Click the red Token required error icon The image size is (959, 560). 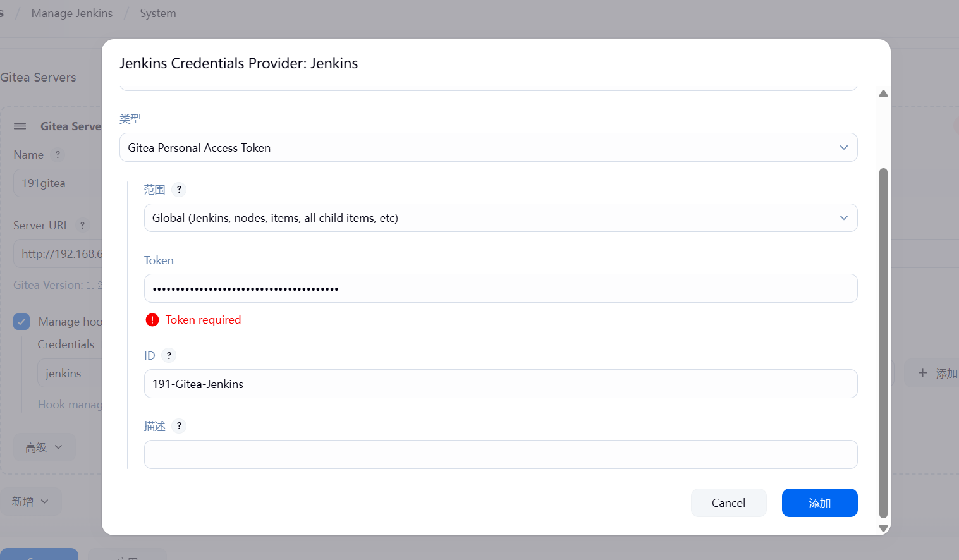tap(152, 320)
